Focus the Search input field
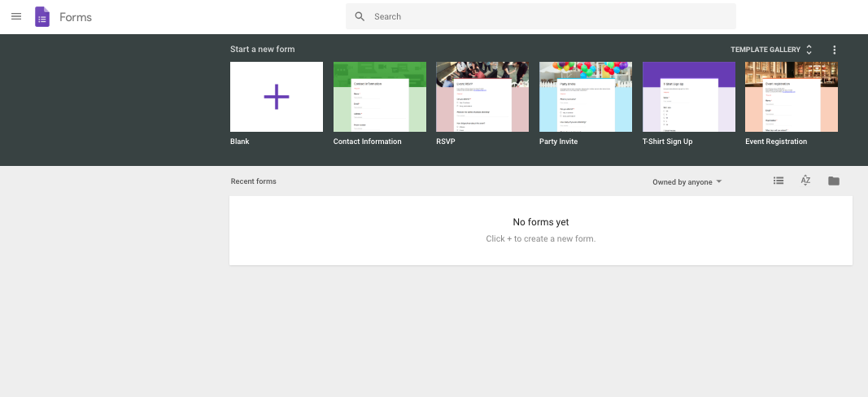This screenshot has height=397, width=868. coord(541,16)
